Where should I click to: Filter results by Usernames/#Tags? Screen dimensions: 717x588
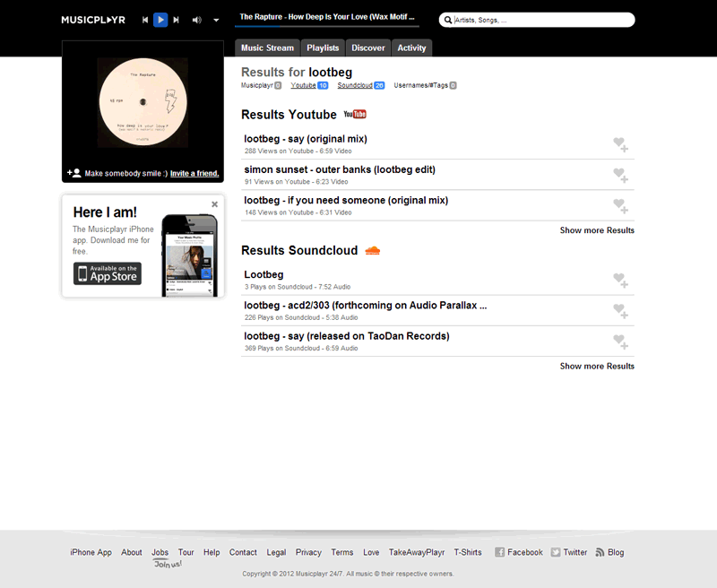click(425, 85)
